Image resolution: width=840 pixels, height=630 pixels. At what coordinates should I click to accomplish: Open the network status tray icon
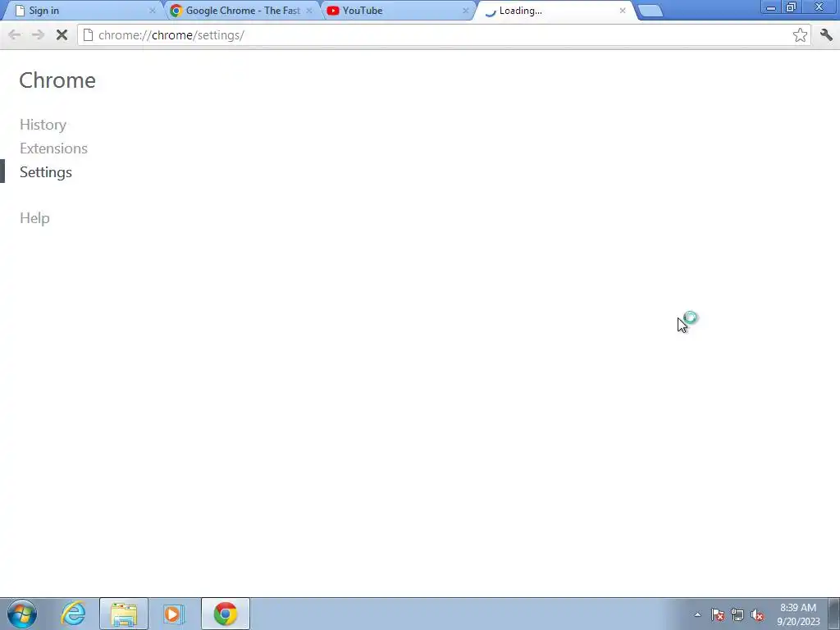[737, 614]
